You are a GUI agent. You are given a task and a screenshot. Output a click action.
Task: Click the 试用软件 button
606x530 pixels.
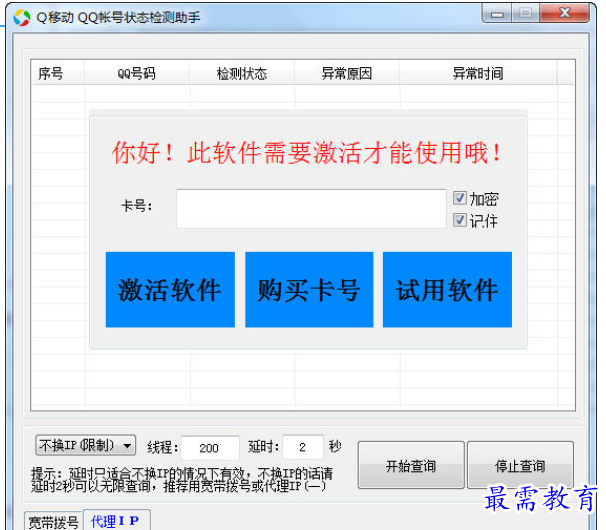click(447, 290)
